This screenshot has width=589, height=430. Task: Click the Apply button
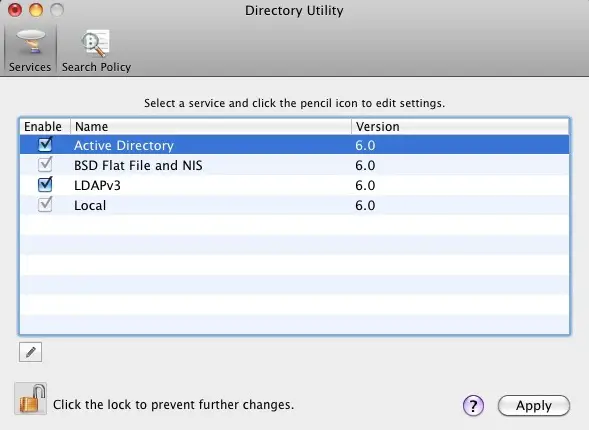click(x=534, y=406)
